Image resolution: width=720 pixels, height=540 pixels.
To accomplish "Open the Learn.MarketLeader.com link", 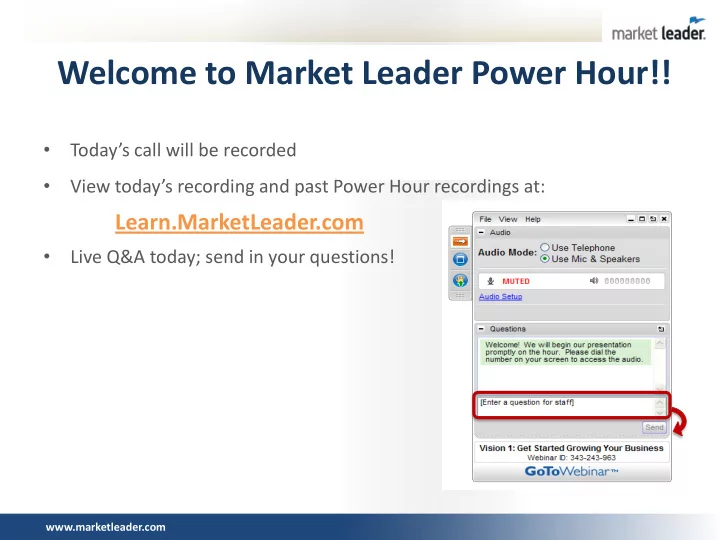I will click(239, 222).
